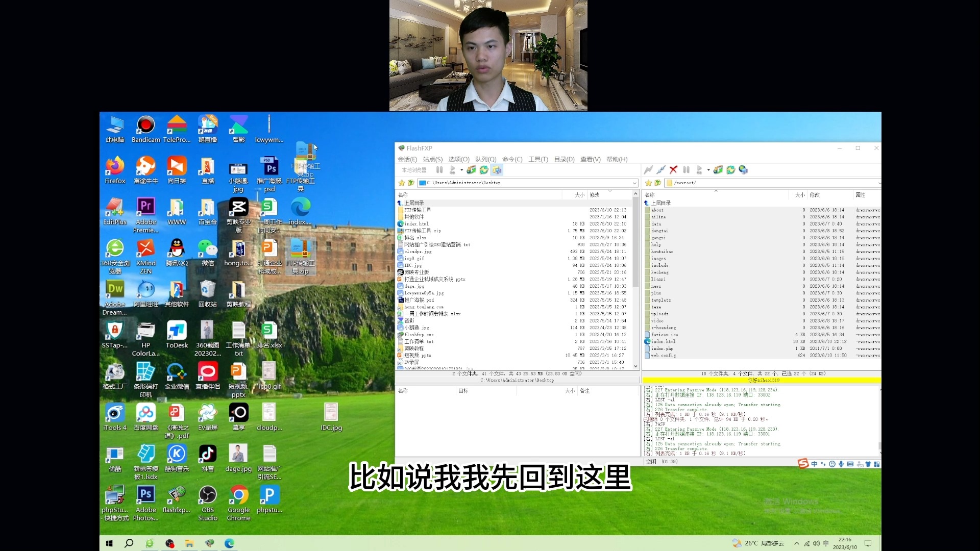The height and width of the screenshot is (551, 980).
Task: Open Firefox desktop shortcut
Action: point(115,170)
